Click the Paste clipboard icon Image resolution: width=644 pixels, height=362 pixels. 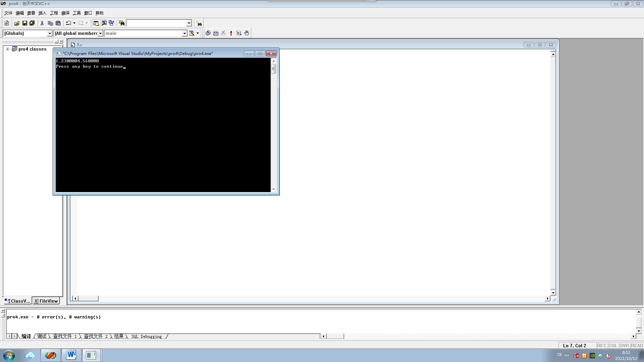click(x=58, y=23)
